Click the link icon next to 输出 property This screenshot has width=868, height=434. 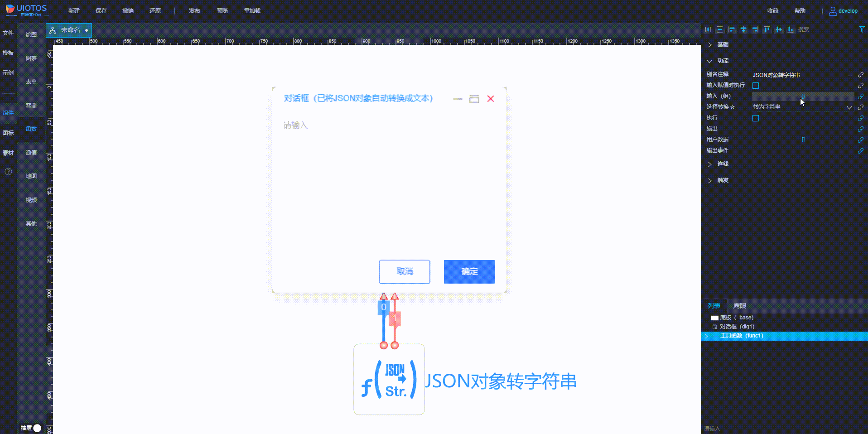pyautogui.click(x=861, y=129)
